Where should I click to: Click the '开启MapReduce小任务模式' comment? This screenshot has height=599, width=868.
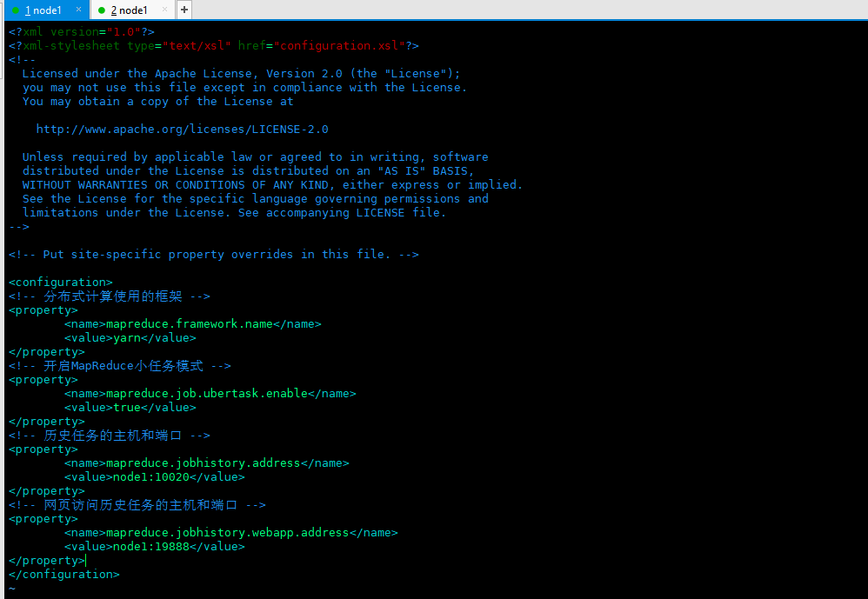119,366
